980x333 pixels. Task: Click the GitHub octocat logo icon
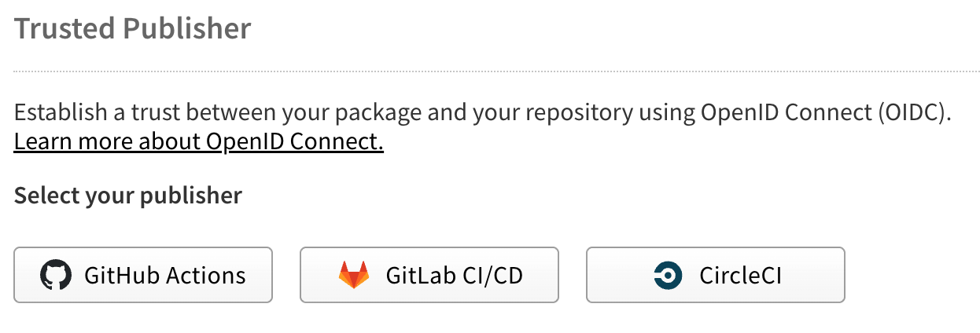[x=56, y=275]
